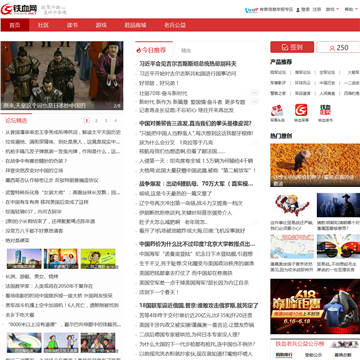Open forum post 去乡下吃大餐

[20, 315]
